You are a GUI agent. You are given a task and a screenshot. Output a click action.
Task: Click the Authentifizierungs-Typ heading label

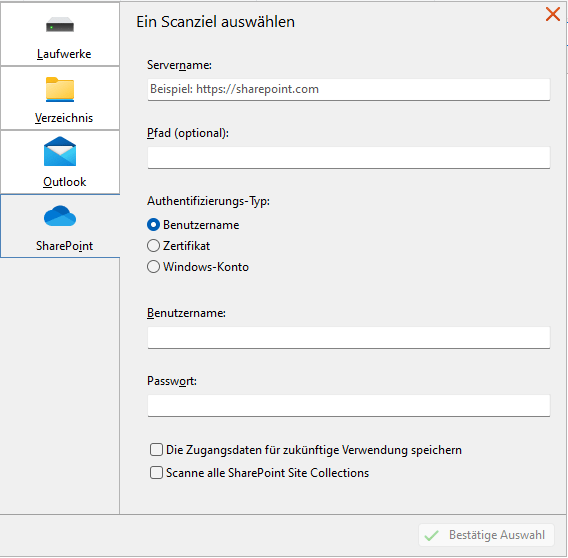click(x=208, y=201)
